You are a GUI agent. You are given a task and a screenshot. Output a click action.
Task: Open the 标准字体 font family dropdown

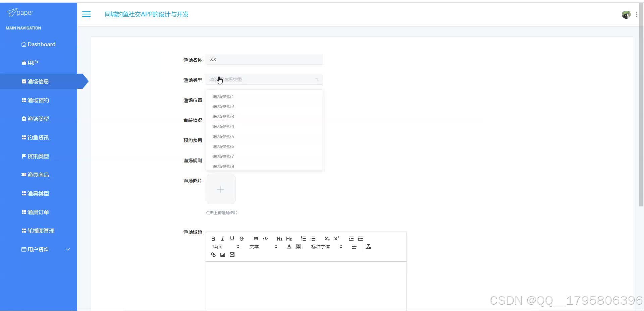click(x=326, y=247)
